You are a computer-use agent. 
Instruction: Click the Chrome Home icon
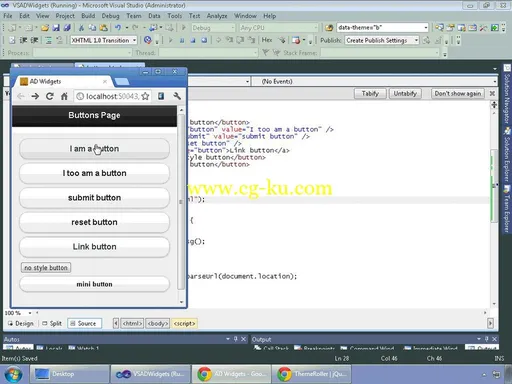(x=64, y=97)
